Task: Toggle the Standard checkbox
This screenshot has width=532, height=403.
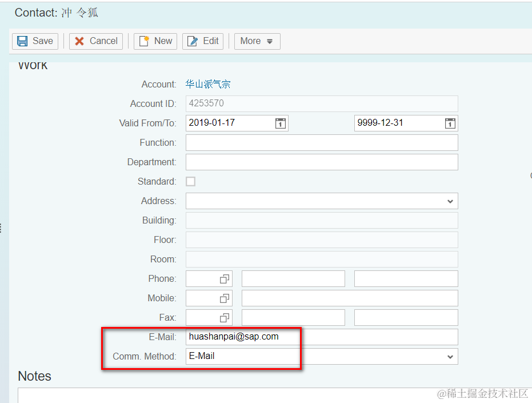Action: click(x=191, y=181)
